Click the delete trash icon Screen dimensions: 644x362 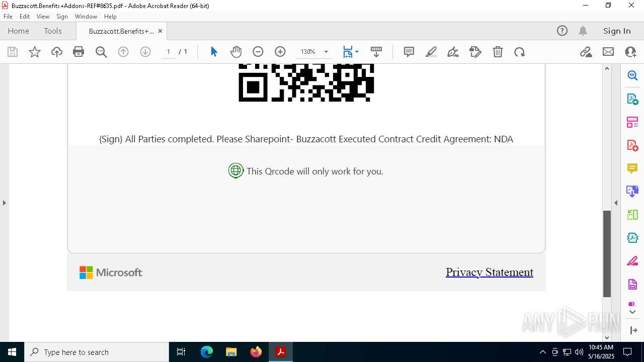point(498,52)
